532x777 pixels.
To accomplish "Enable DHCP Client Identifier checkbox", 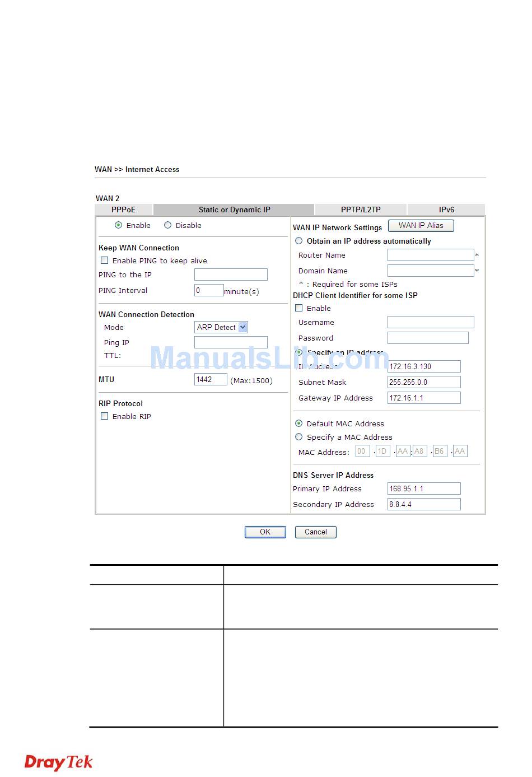I will click(x=298, y=308).
